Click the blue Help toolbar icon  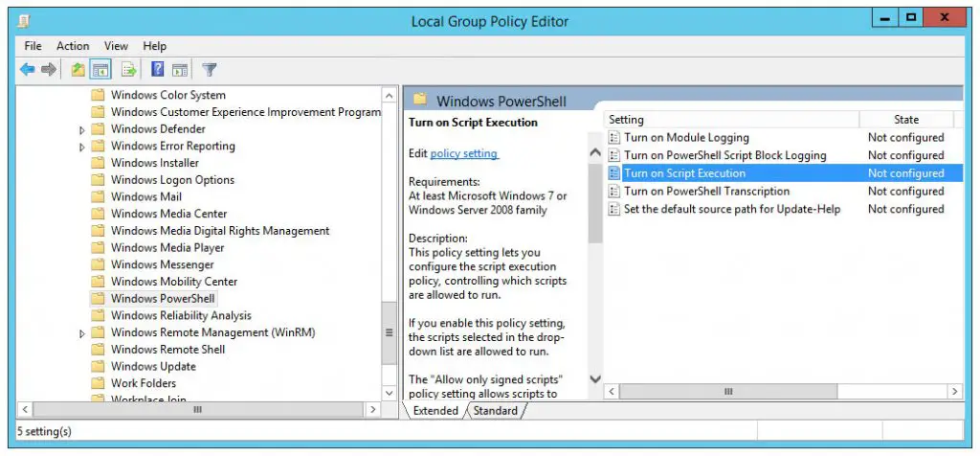(x=158, y=69)
